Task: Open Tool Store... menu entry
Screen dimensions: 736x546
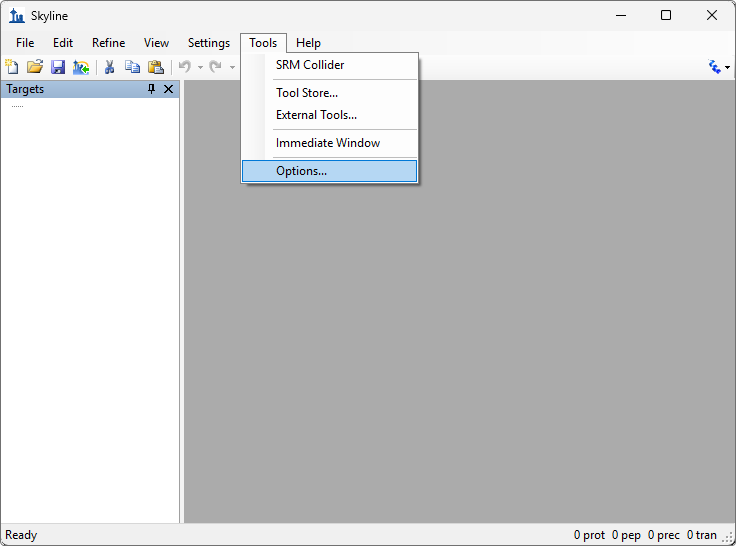Action: pyautogui.click(x=307, y=93)
